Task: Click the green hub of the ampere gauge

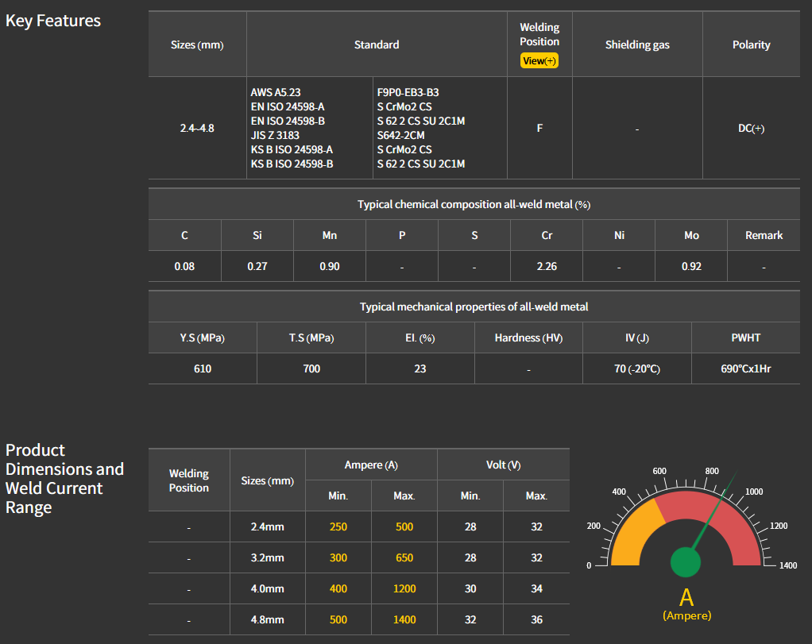Action: point(686,561)
